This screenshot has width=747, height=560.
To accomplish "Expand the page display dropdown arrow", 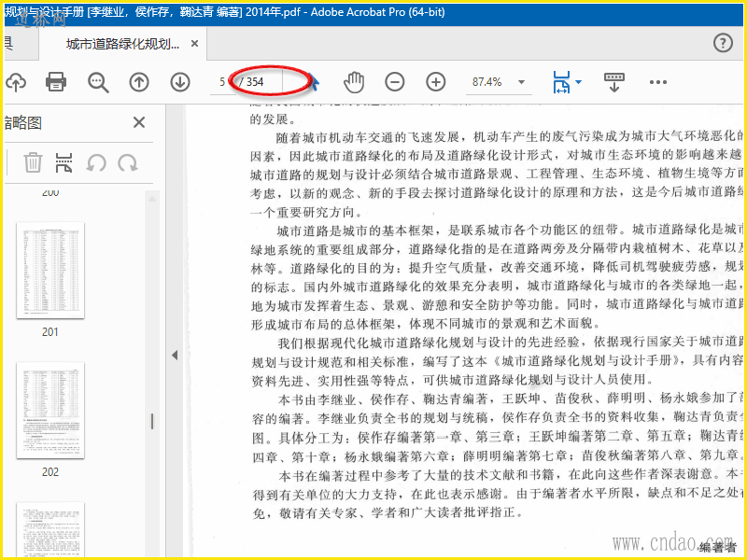I will [x=578, y=82].
